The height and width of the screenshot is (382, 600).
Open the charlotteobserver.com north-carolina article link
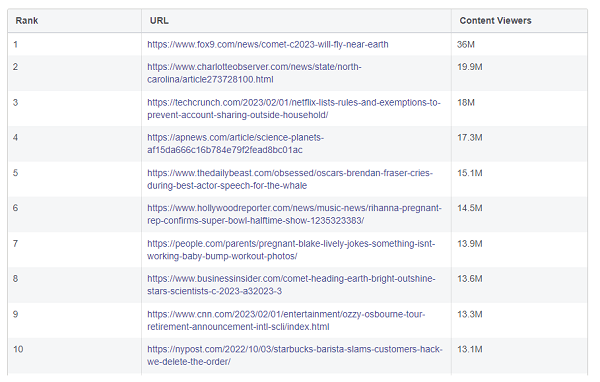(x=254, y=73)
